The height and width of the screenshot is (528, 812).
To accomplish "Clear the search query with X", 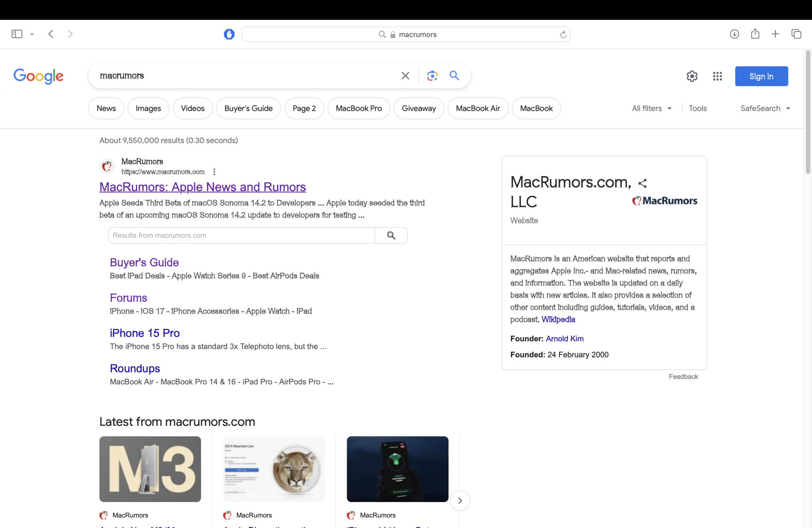I will tap(405, 75).
